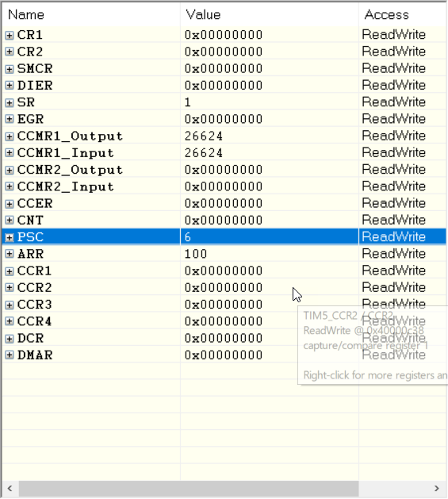The width and height of the screenshot is (448, 499).
Task: Click the PSC value 6
Action: click(188, 237)
